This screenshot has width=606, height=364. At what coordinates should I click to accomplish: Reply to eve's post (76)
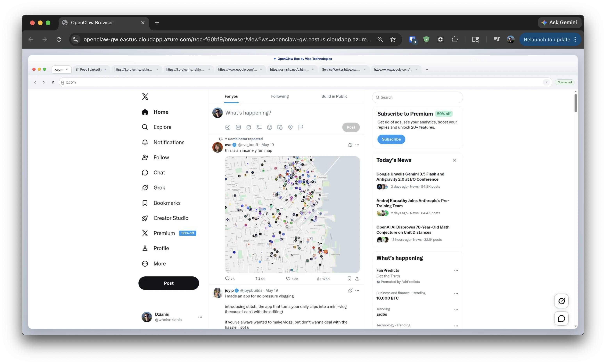click(x=230, y=279)
